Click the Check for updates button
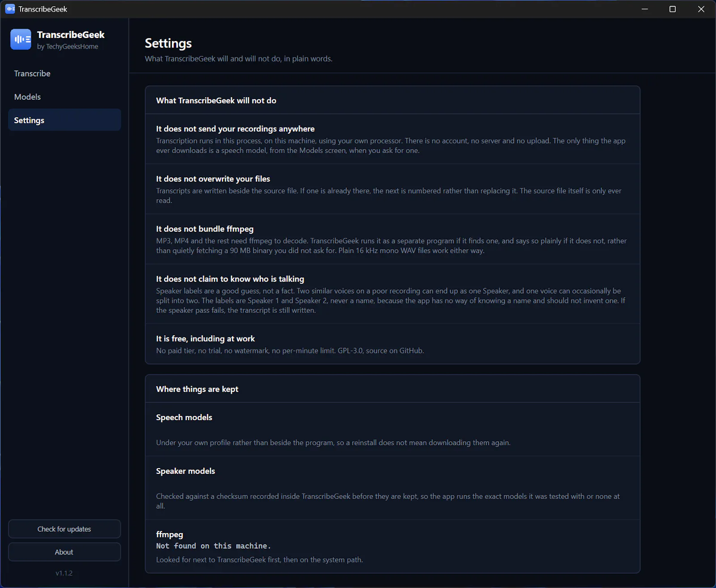This screenshot has width=716, height=588. pyautogui.click(x=64, y=529)
